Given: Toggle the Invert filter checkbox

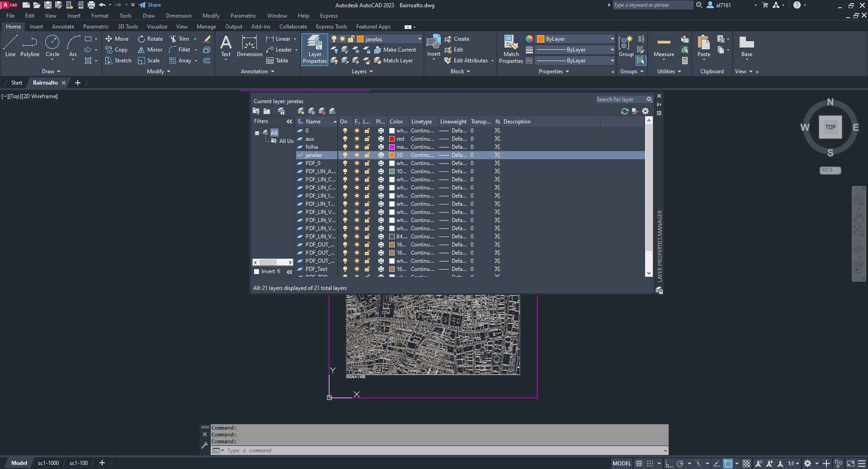Looking at the screenshot, I should [257, 271].
